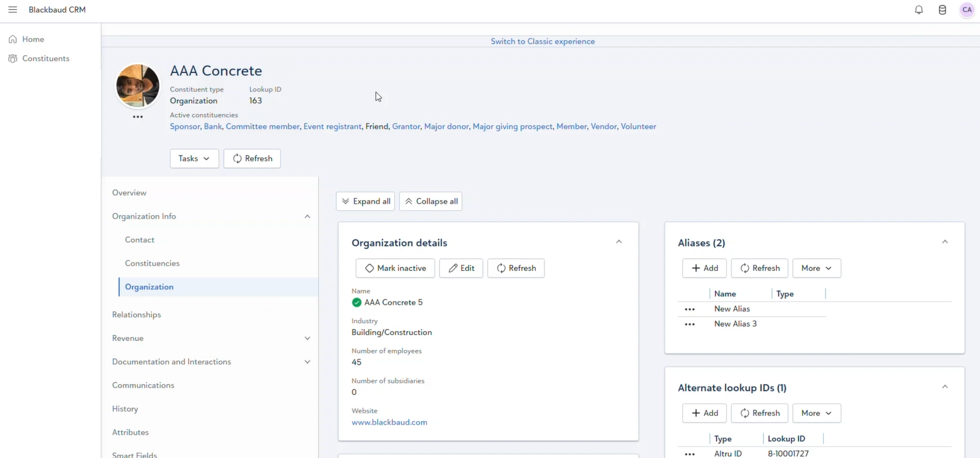Open the Vendor constituency link
Viewport: 980px width, 458px height.
point(604,127)
